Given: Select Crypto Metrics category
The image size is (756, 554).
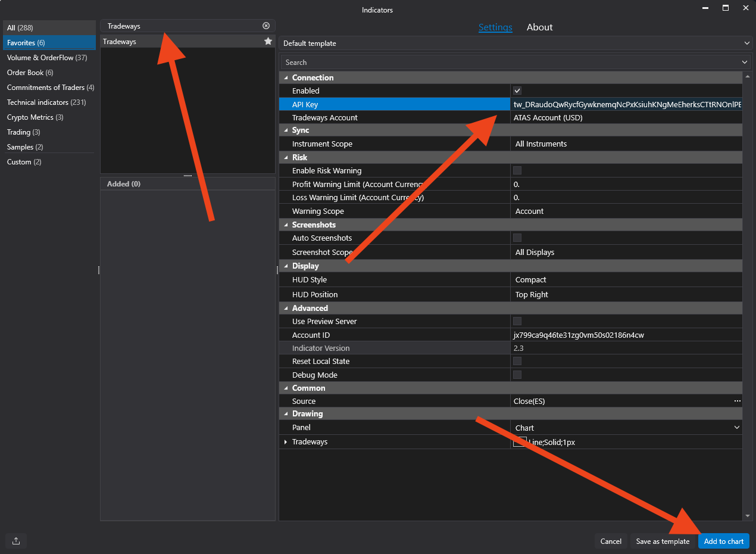Looking at the screenshot, I should pos(49,117).
